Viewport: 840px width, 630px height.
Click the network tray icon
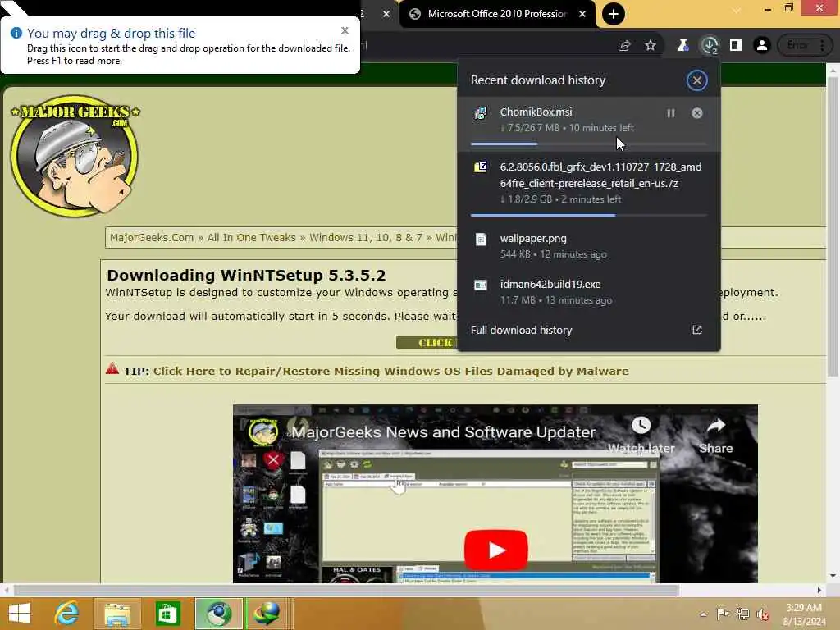coord(742,614)
